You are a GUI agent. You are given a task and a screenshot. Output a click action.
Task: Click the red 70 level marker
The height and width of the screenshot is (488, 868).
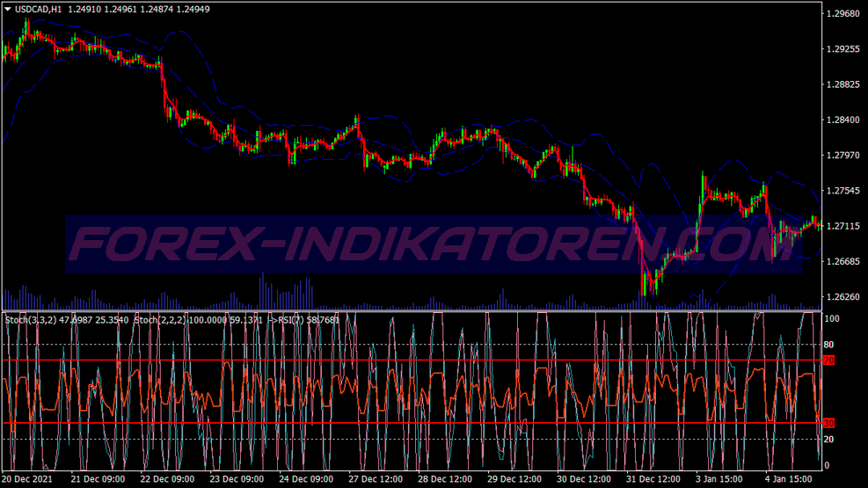click(x=828, y=361)
